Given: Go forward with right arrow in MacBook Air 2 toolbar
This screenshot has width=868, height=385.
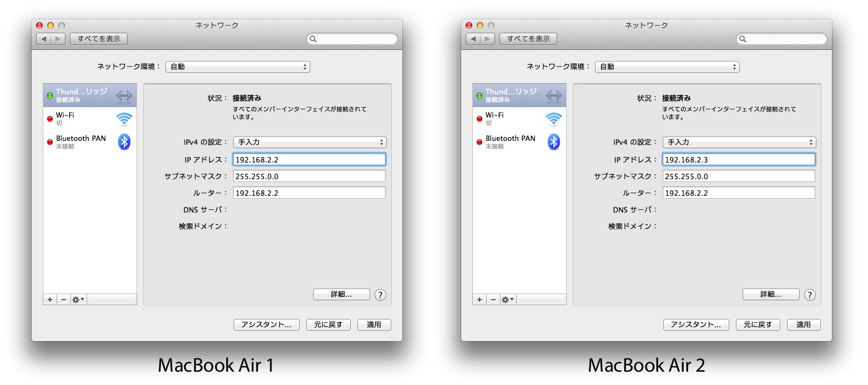Looking at the screenshot, I should pyautogui.click(x=488, y=39).
